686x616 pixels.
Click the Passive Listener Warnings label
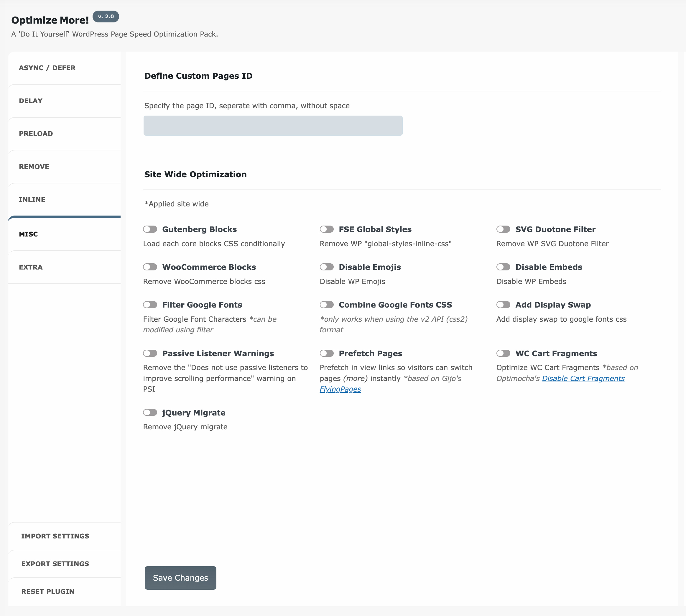(x=218, y=353)
